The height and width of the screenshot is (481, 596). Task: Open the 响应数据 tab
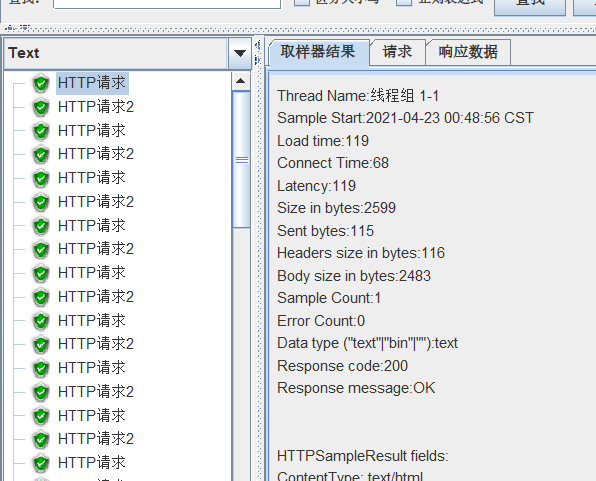(468, 52)
